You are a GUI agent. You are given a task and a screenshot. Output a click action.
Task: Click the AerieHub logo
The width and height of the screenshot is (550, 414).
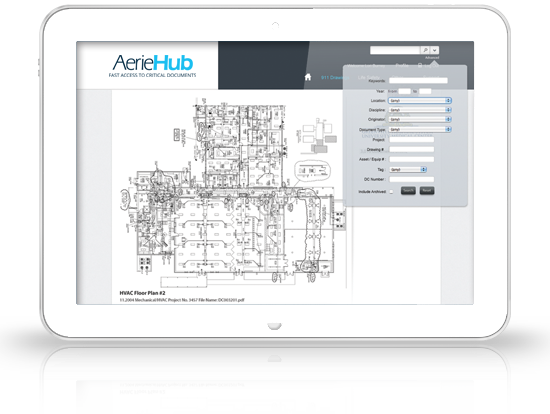152,66
